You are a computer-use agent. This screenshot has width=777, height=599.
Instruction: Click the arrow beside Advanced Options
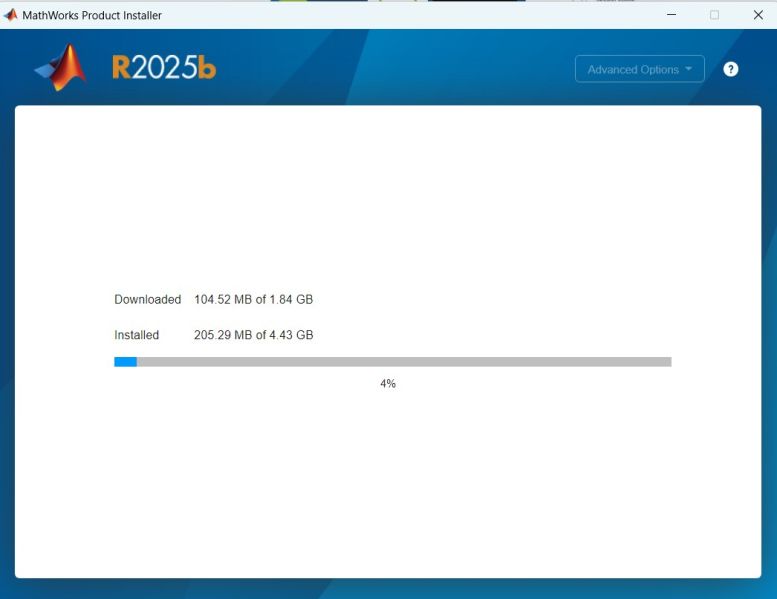[688, 69]
